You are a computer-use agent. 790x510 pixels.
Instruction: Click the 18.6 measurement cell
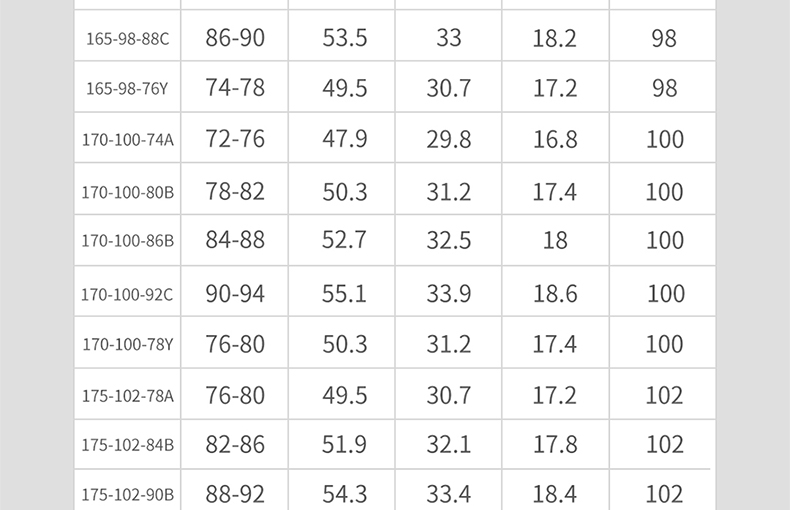click(555, 293)
